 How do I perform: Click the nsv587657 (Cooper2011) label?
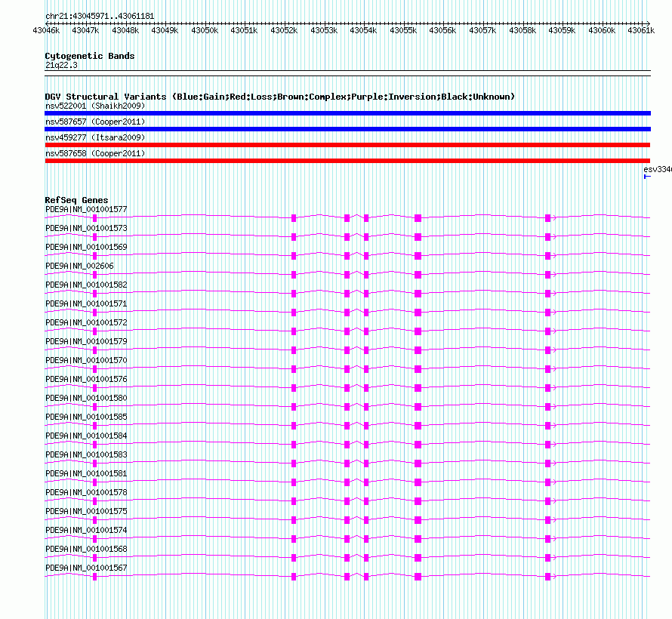pyautogui.click(x=95, y=122)
